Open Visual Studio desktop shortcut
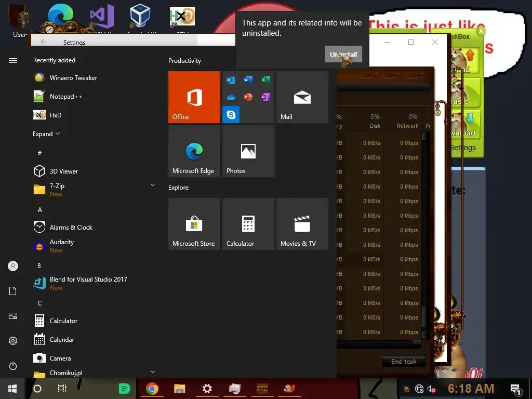This screenshot has width=532, height=399. tap(101, 17)
